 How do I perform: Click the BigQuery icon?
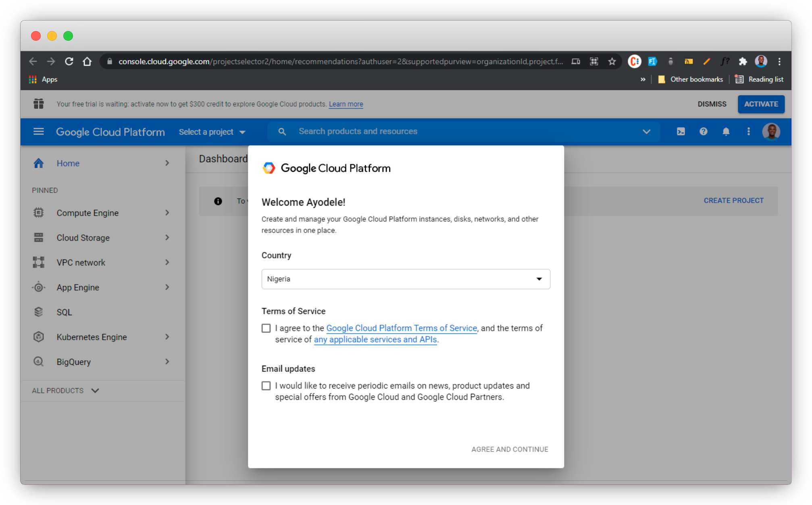tap(38, 362)
